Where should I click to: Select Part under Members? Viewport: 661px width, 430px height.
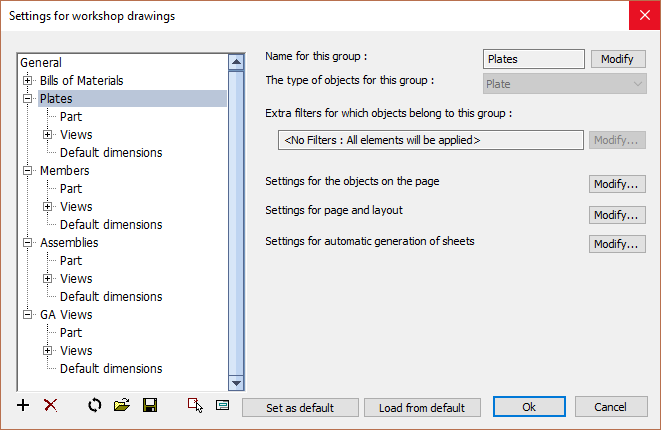71,189
